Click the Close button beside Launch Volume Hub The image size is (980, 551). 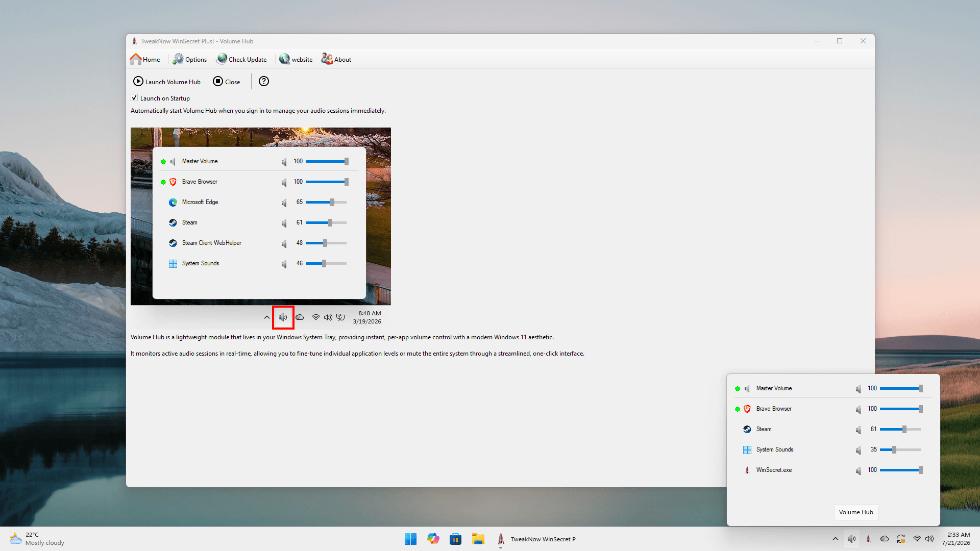click(x=227, y=82)
